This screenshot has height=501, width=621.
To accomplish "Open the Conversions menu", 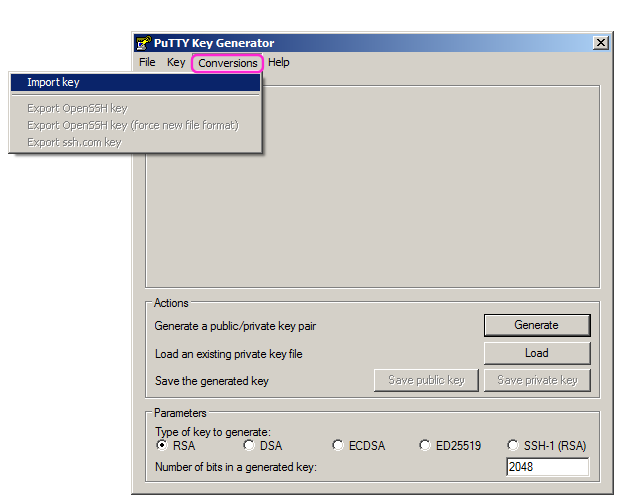I will [x=227, y=63].
